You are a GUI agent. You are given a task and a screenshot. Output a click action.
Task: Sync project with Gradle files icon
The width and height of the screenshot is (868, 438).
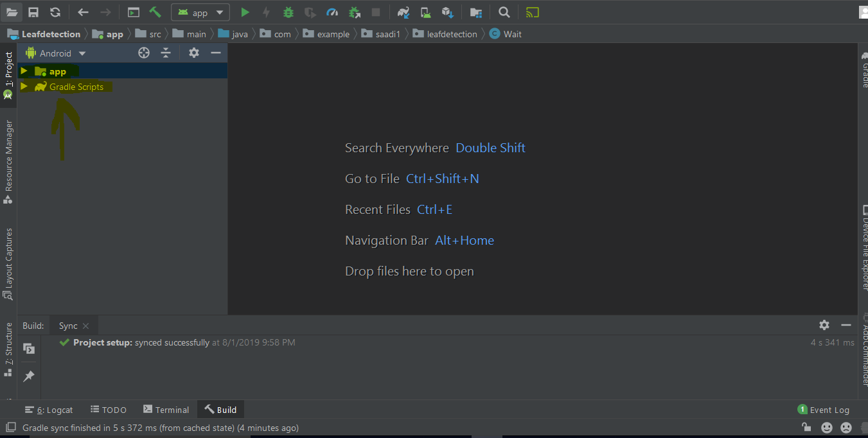(x=403, y=12)
